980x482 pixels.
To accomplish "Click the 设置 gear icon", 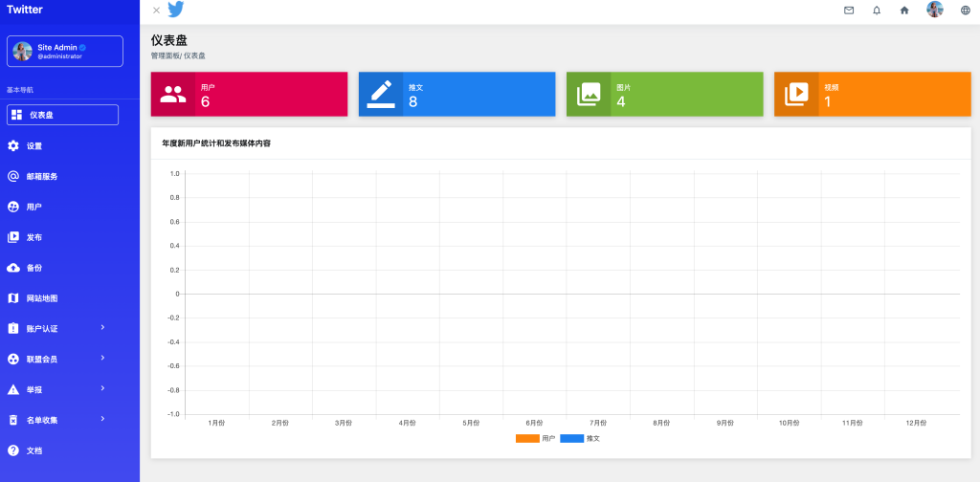I will tap(13, 145).
